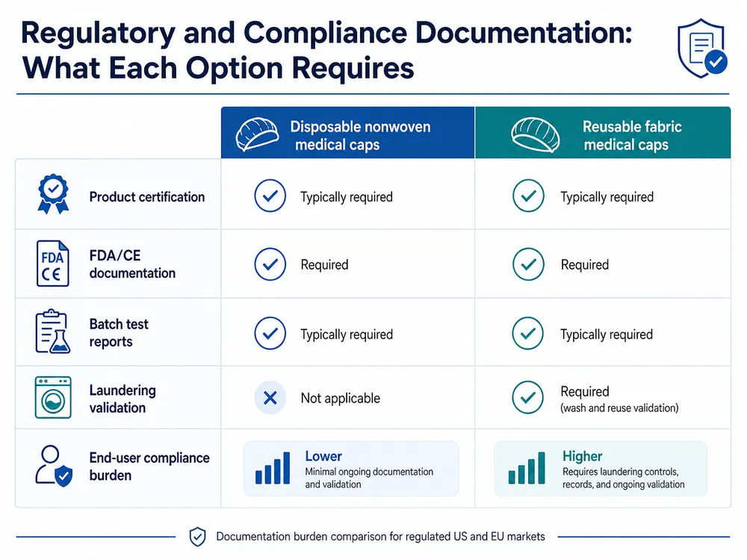Viewport: 747px width, 560px height.
Task: Click the small shield check icon in the footer
Action: pyautogui.click(x=197, y=537)
